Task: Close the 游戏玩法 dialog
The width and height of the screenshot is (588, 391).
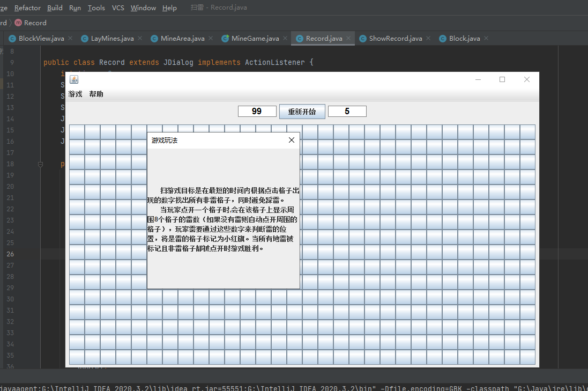Action: pyautogui.click(x=292, y=140)
